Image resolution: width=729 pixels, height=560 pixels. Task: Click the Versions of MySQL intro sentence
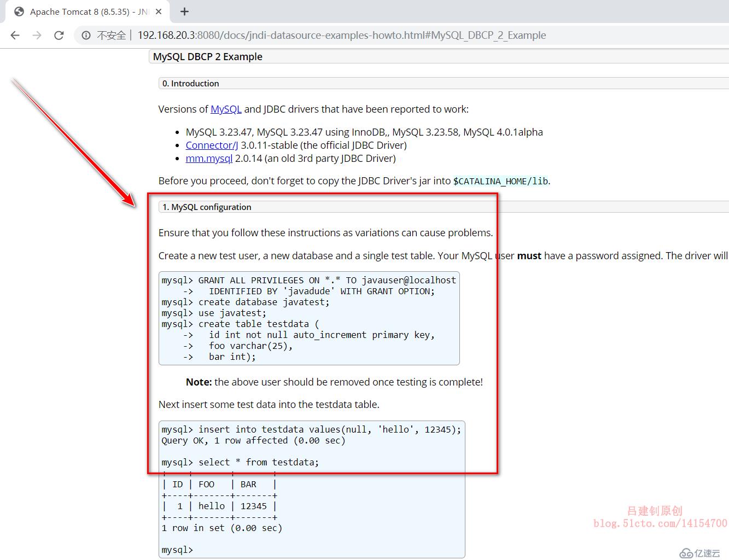pos(313,109)
